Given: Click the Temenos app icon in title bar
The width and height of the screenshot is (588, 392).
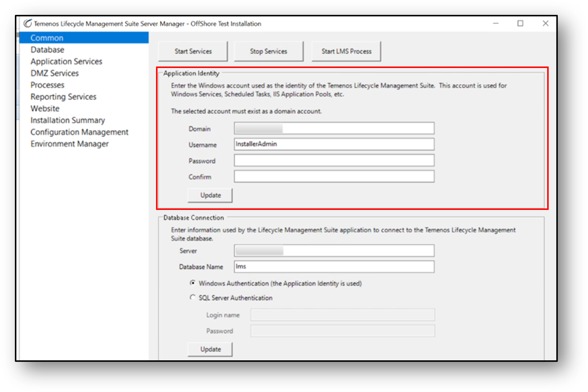Looking at the screenshot, I should tap(28, 24).
